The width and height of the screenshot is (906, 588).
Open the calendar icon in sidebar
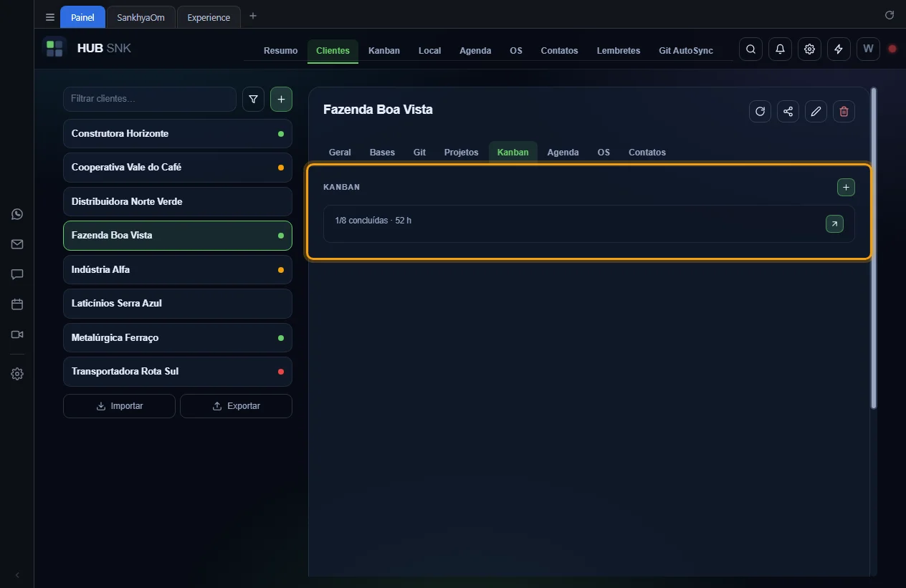[x=17, y=304]
